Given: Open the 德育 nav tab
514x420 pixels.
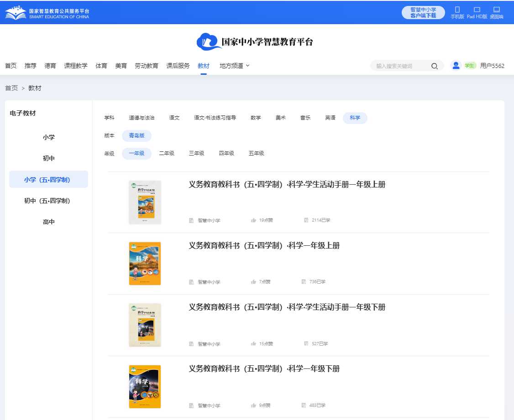Looking at the screenshot, I should point(50,66).
